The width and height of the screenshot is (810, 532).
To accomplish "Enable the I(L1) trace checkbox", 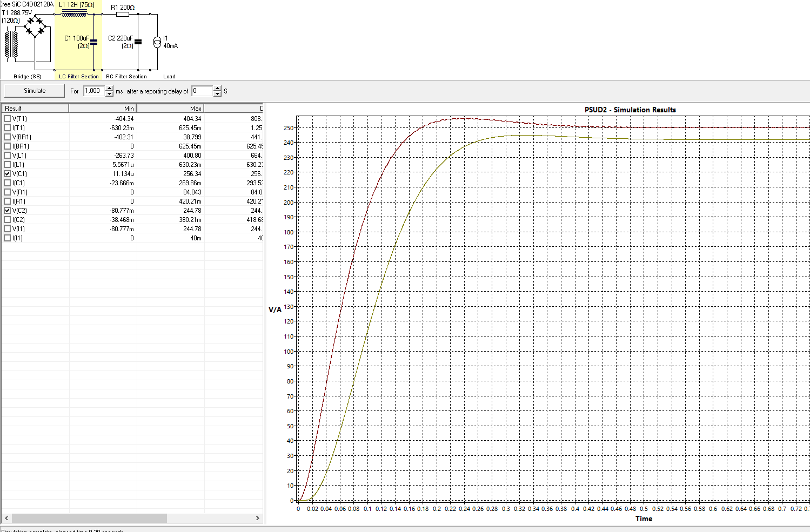I will pyautogui.click(x=7, y=165).
